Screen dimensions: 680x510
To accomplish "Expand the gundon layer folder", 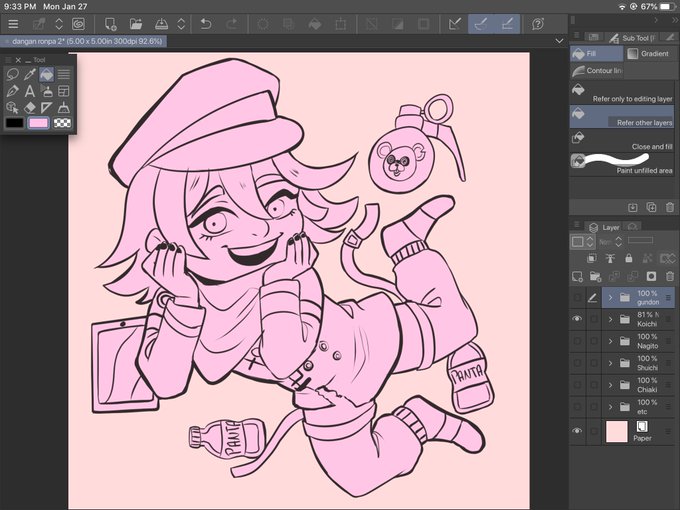I will (610, 298).
